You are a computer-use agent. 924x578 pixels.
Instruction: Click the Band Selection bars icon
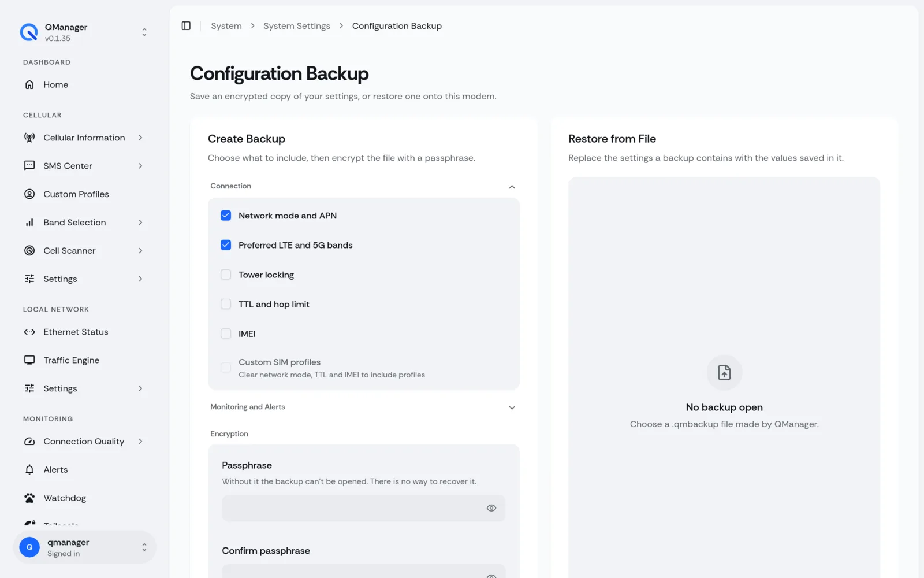pyautogui.click(x=29, y=223)
